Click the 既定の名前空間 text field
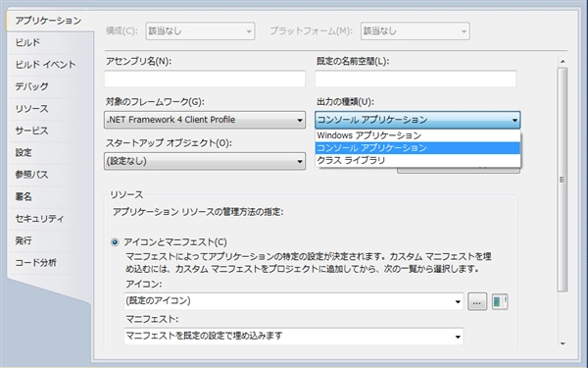 pos(416,79)
